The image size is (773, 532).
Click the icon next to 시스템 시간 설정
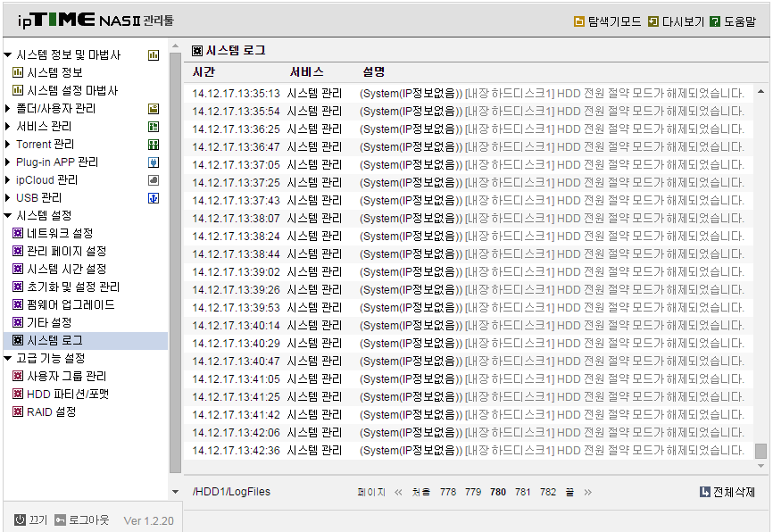pos(18,269)
